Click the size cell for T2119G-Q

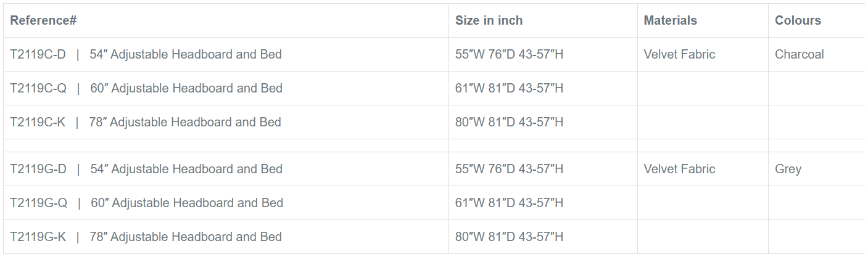coord(509,203)
